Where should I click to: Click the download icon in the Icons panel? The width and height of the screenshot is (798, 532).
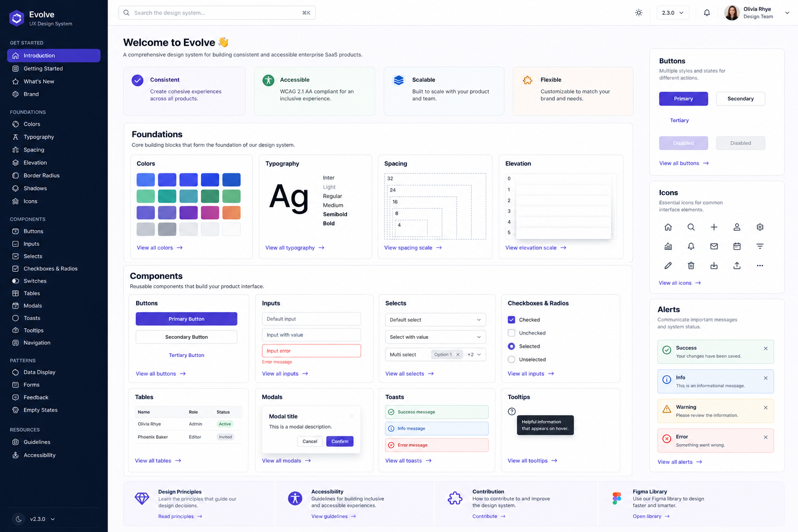[x=714, y=265]
